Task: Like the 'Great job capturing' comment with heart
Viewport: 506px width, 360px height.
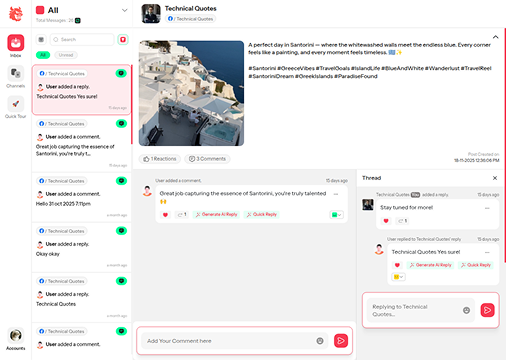Action: (x=165, y=215)
